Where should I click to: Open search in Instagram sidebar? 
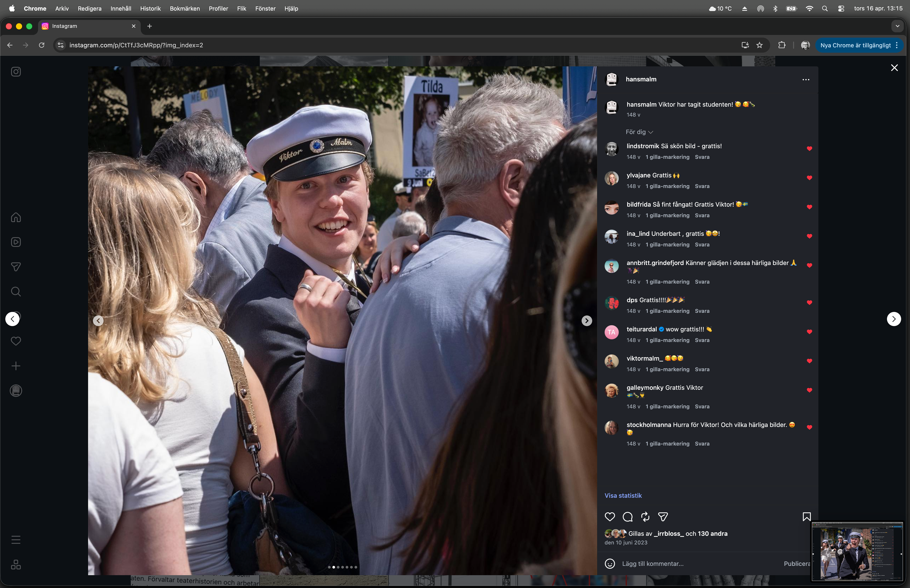(x=16, y=292)
